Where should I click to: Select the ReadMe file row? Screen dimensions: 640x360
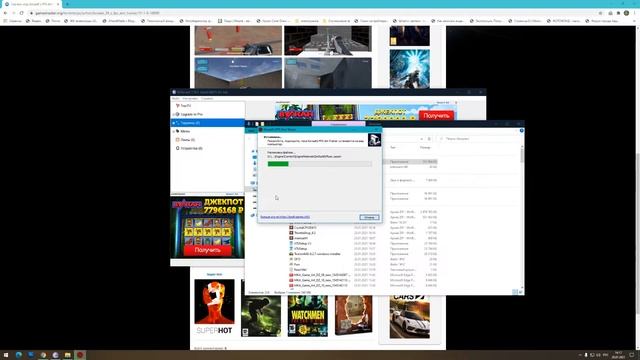click(x=363, y=270)
